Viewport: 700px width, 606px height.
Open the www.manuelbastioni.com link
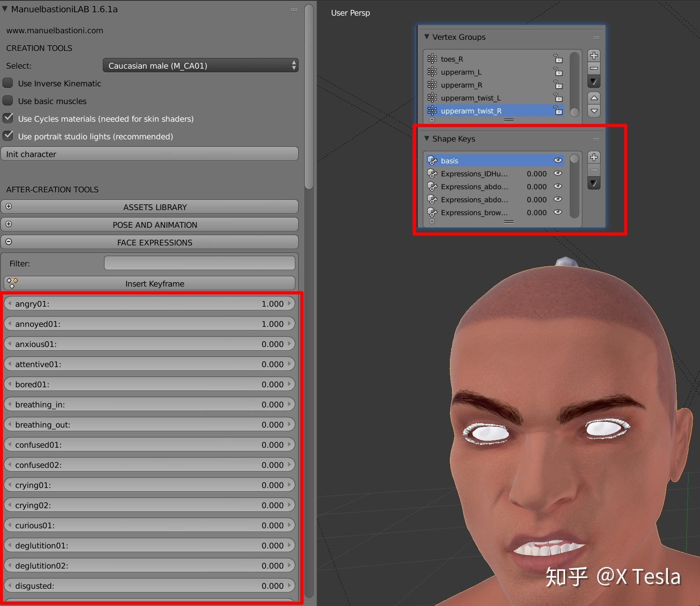[x=54, y=30]
